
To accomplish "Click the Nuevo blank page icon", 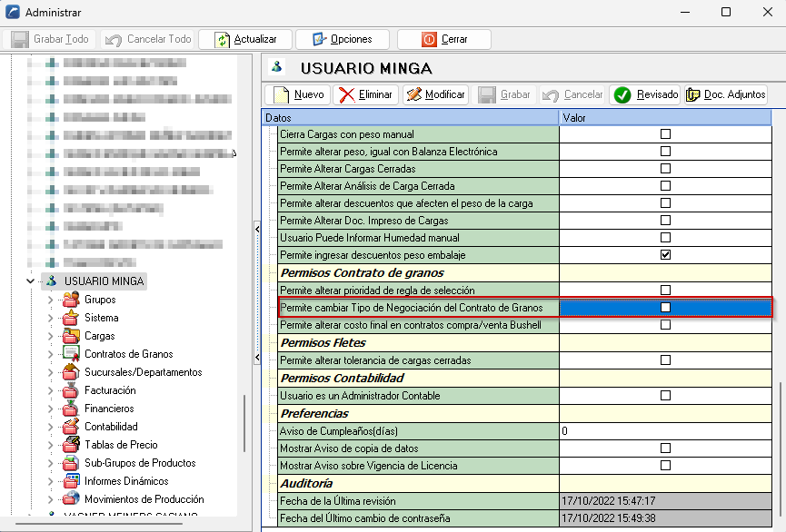I will coord(281,94).
